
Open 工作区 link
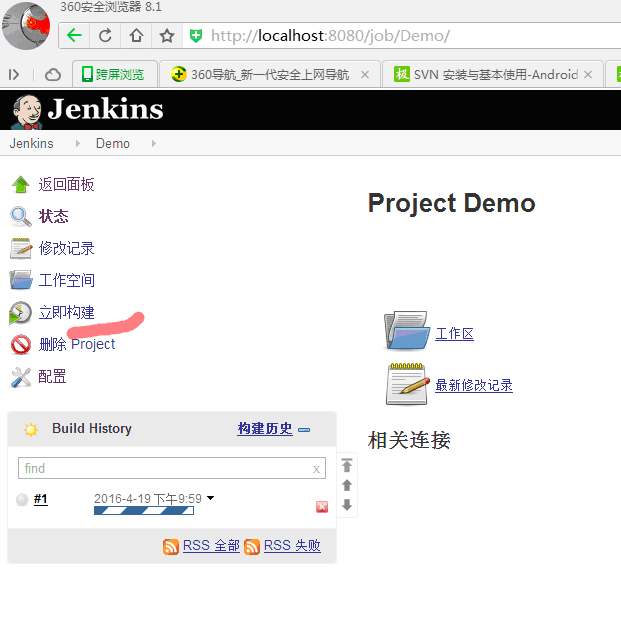point(455,334)
